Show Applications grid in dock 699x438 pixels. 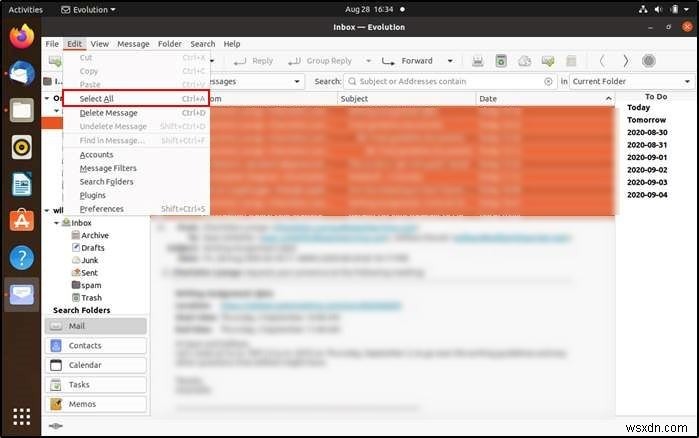point(21,417)
